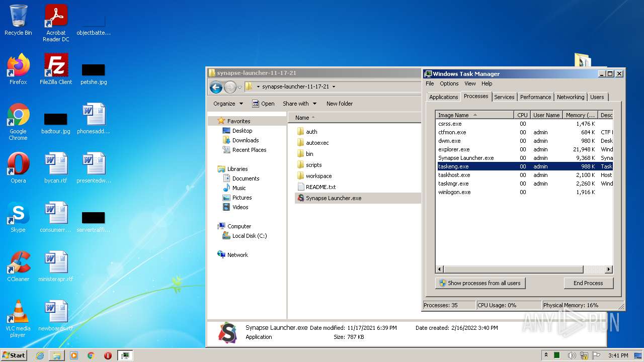Select the VLC media player desktop icon

(x=18, y=319)
